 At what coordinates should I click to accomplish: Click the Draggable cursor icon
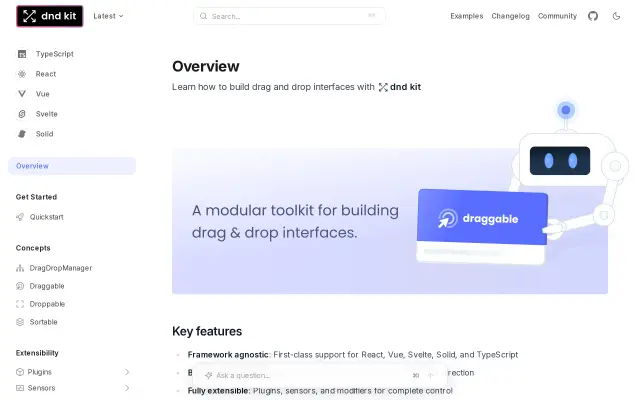(20, 286)
